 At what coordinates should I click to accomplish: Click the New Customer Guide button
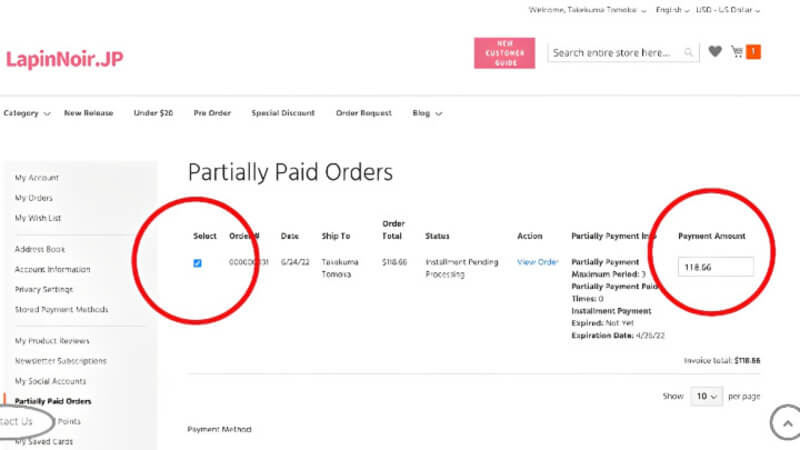505,53
